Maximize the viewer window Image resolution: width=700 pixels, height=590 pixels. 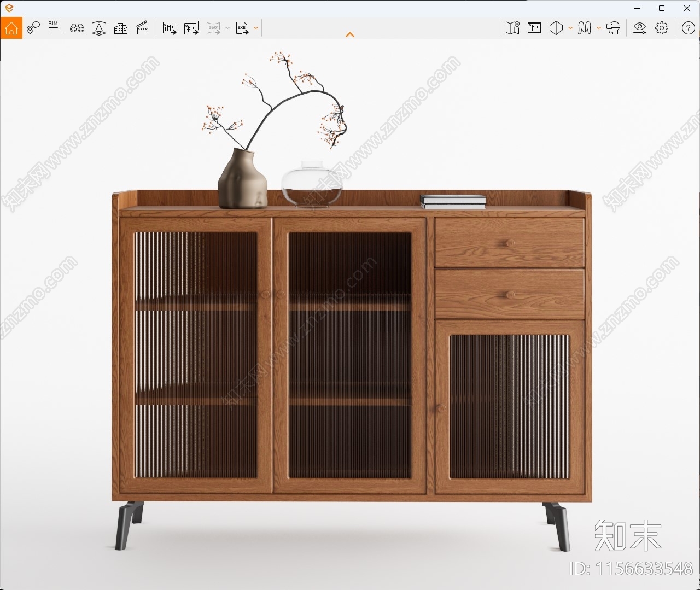pyautogui.click(x=662, y=8)
